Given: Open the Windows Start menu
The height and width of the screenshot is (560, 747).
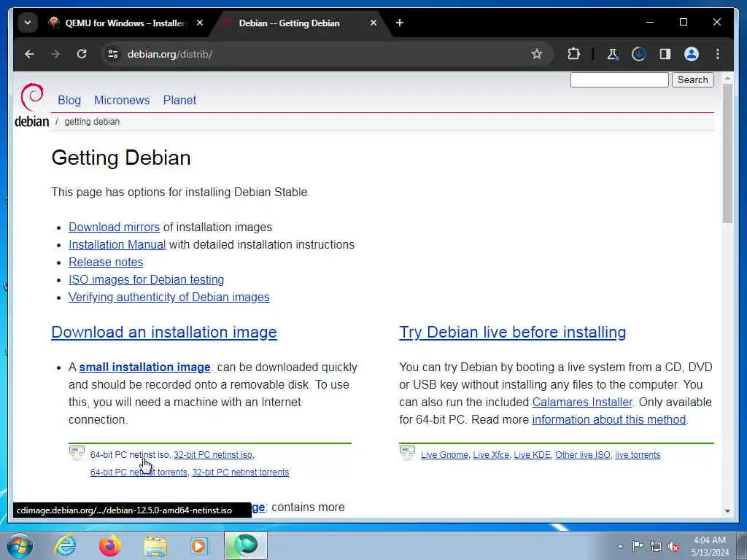Looking at the screenshot, I should [20, 545].
